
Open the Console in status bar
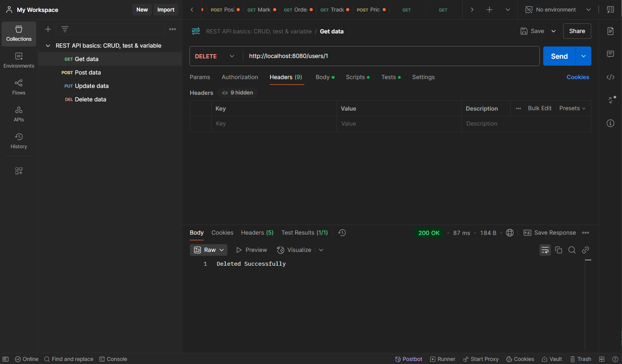coord(113,359)
